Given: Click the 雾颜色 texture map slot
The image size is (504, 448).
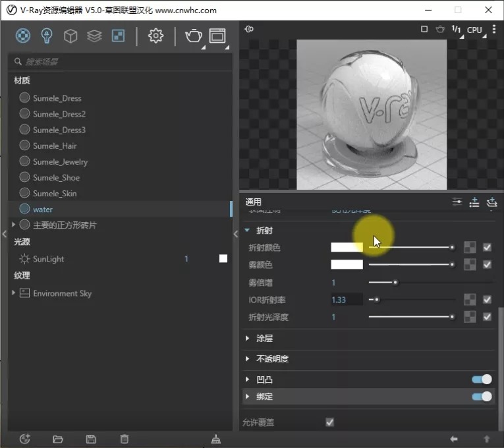Looking at the screenshot, I should point(470,264).
